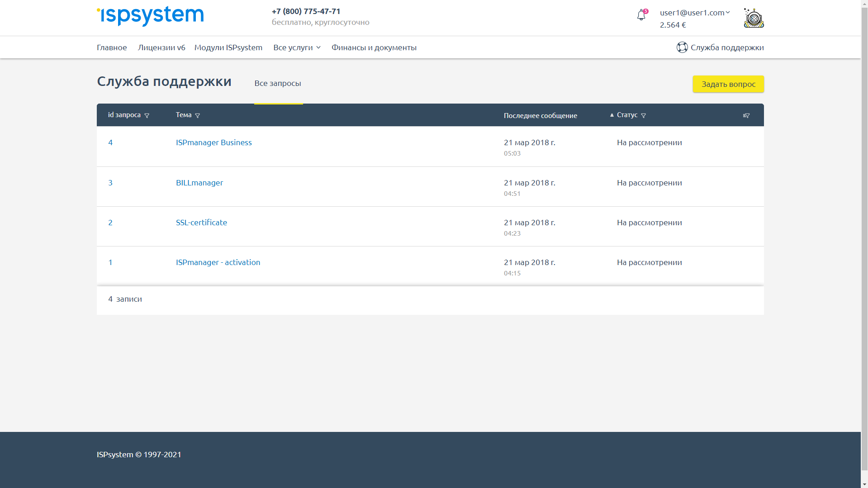This screenshot has width=868, height=488.
Task: Click the lifebuoy support icon
Action: pos(682,47)
